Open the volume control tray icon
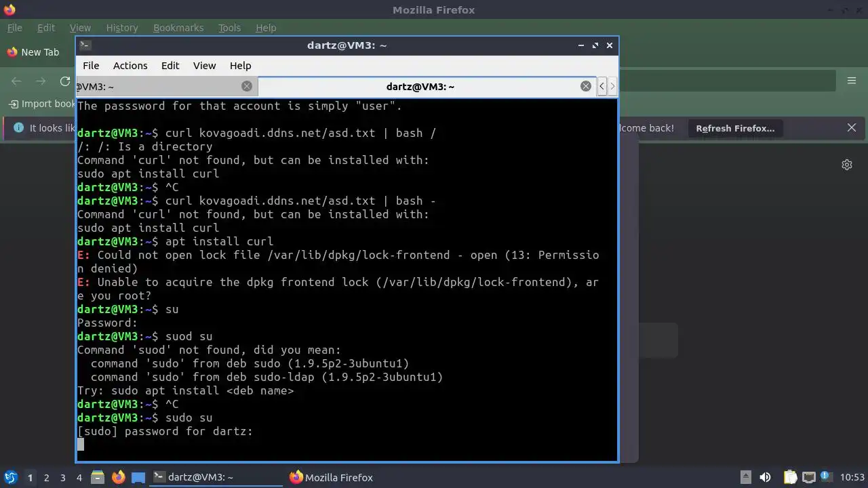868x488 pixels. click(x=765, y=477)
